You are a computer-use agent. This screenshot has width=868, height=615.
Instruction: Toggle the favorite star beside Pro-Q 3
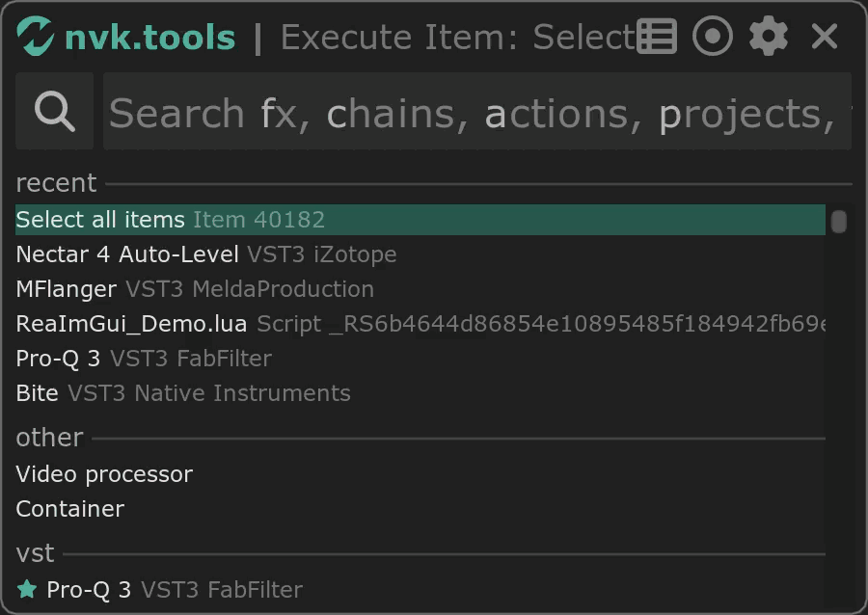click(27, 589)
